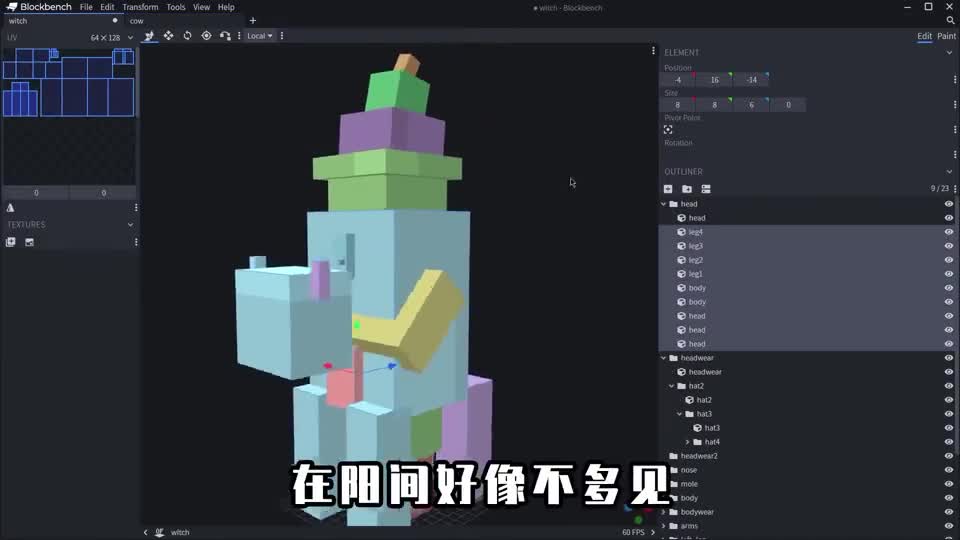Adjust the Position Z slider showing -14
Image resolution: width=960 pixels, height=540 pixels.
click(751, 80)
